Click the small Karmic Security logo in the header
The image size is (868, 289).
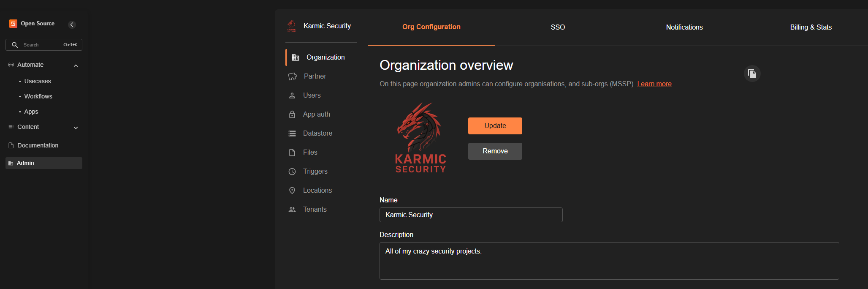click(x=292, y=26)
